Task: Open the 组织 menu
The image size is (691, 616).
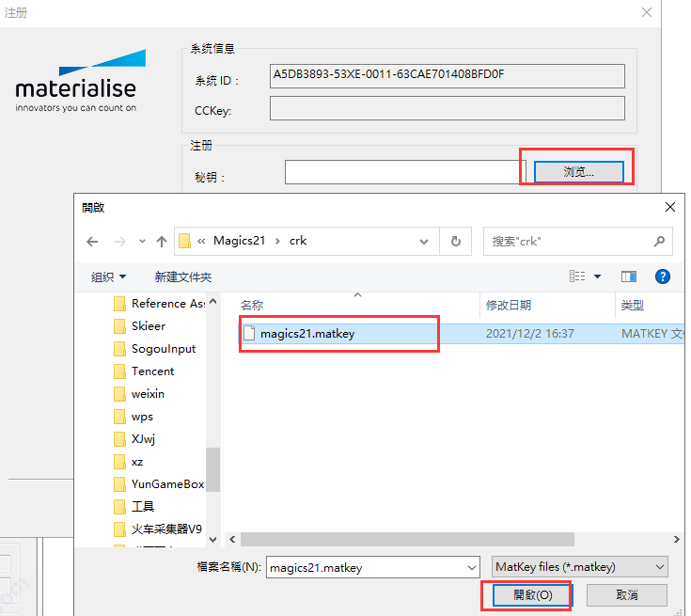Action: pyautogui.click(x=108, y=276)
